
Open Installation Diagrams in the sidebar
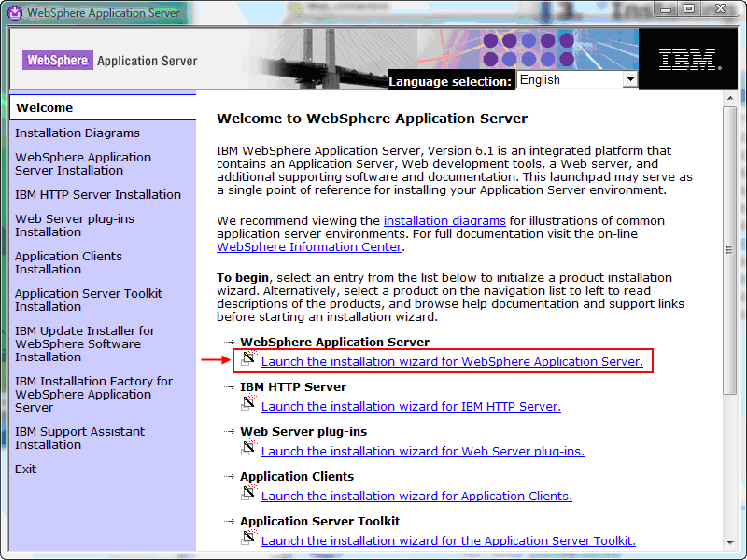click(78, 133)
